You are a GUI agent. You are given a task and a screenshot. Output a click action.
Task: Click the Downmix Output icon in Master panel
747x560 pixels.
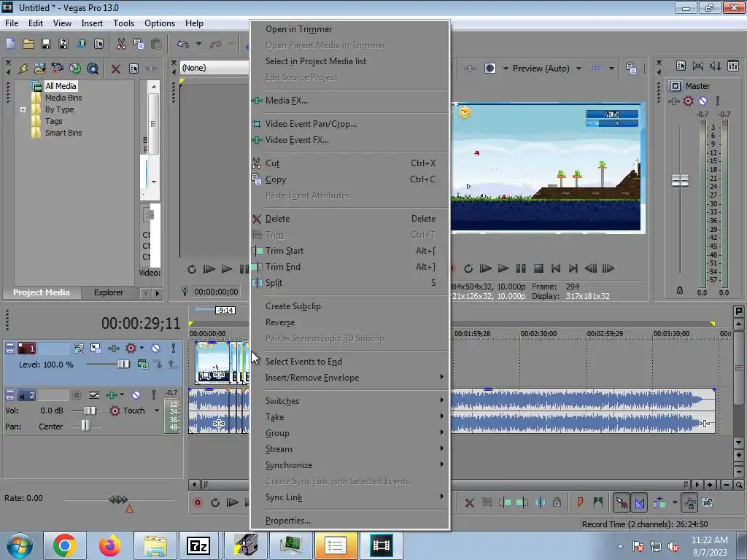coord(698,66)
